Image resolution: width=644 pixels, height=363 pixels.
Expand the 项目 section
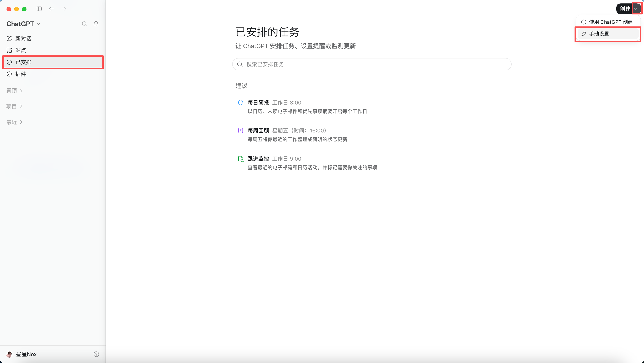tap(15, 106)
